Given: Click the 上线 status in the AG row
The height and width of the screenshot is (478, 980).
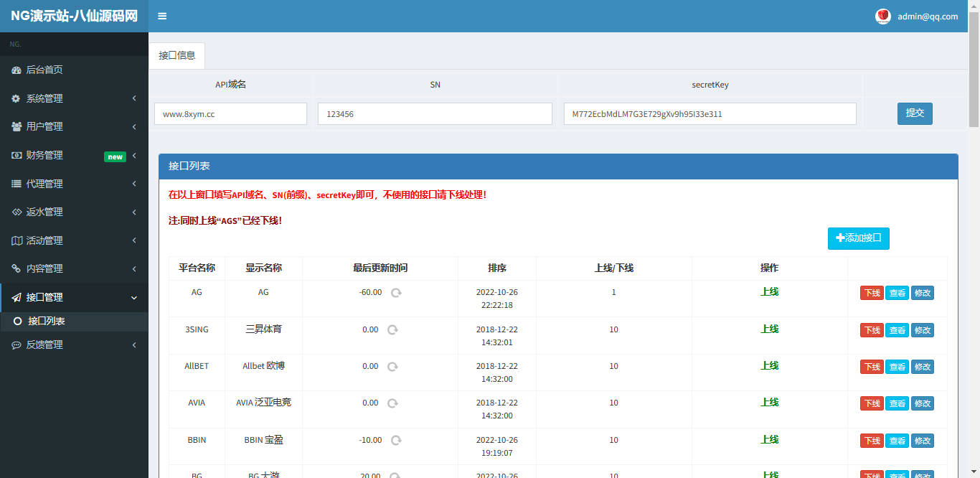Looking at the screenshot, I should 769,292.
